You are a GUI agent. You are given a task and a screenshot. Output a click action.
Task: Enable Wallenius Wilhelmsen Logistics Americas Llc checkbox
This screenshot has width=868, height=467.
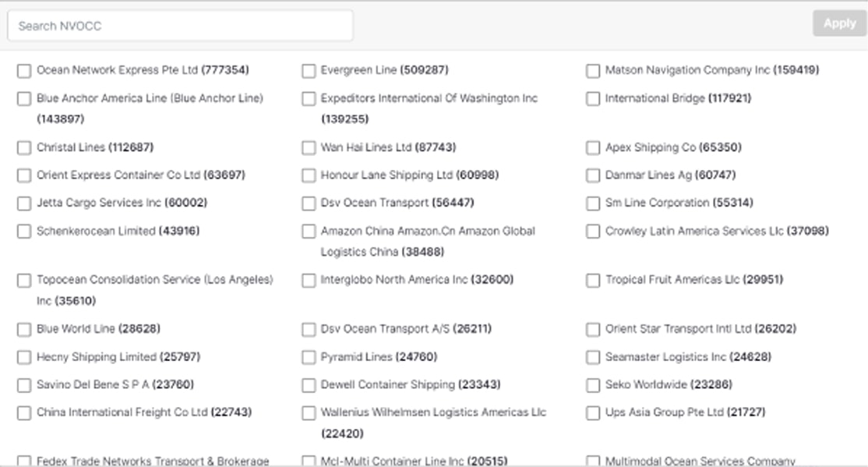309,412
